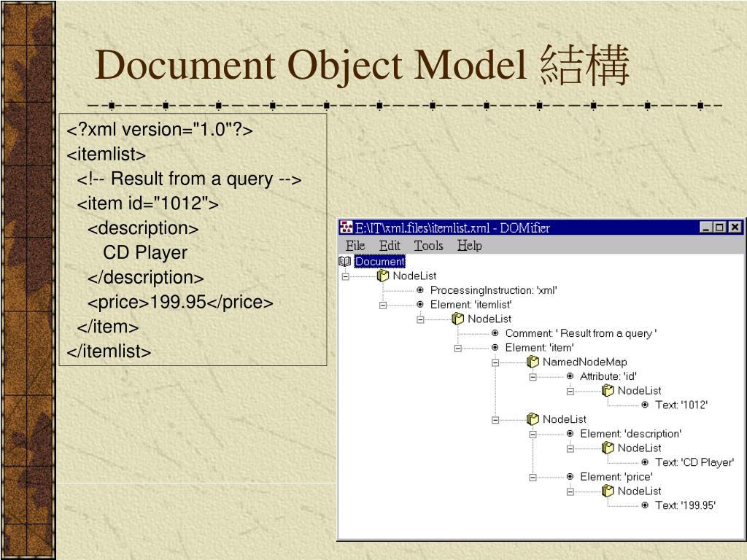Image resolution: width=747 pixels, height=560 pixels.
Task: Click the slide title 'Document Object Model'
Action: (x=311, y=66)
